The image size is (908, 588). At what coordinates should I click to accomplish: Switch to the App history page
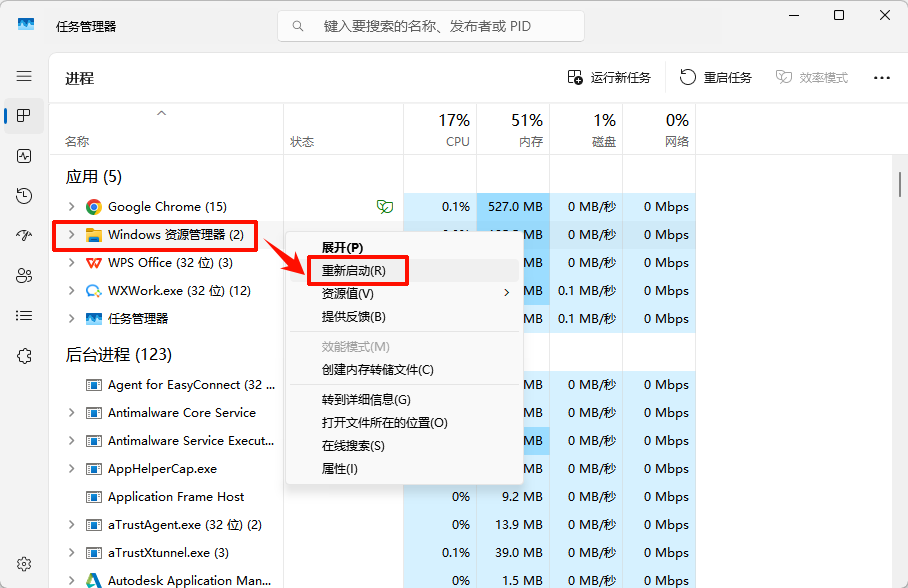(23, 196)
